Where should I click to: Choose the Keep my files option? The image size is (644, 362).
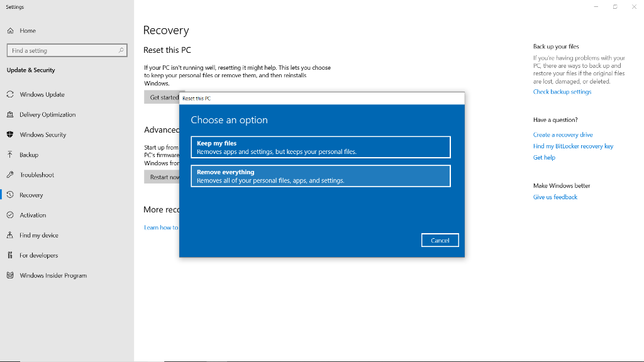320,146
